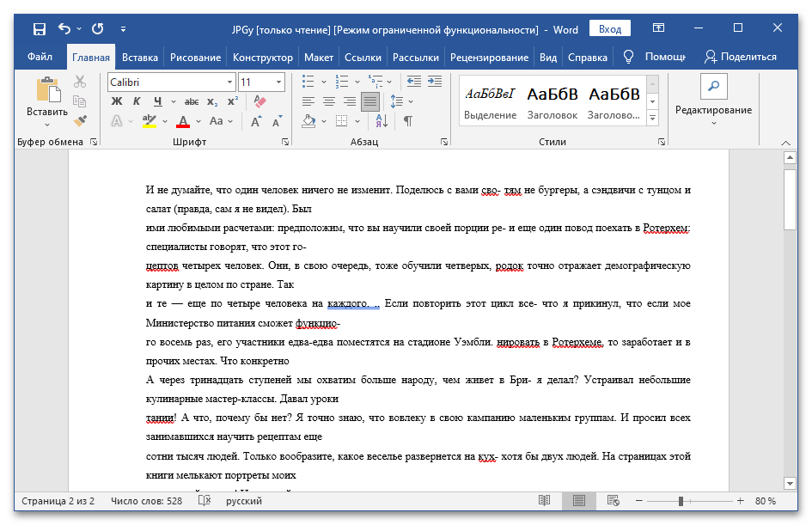Open the Шрифт dialog launcher
The width and height of the screenshot is (812, 525).
[x=285, y=142]
